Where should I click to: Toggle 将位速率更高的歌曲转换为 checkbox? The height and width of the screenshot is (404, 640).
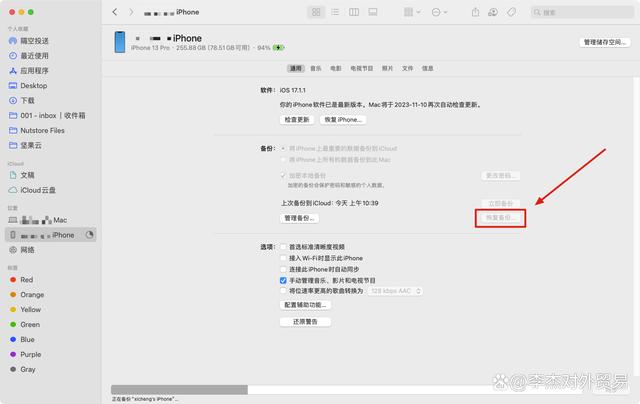[283, 291]
